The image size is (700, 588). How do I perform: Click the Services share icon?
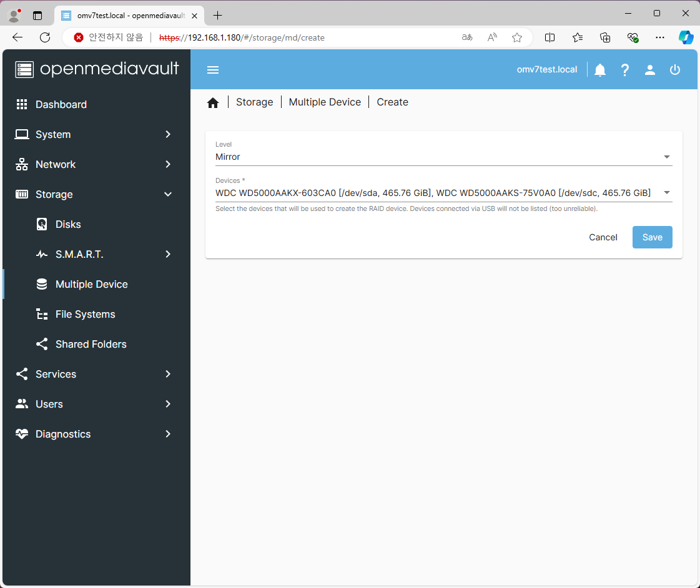(22, 374)
